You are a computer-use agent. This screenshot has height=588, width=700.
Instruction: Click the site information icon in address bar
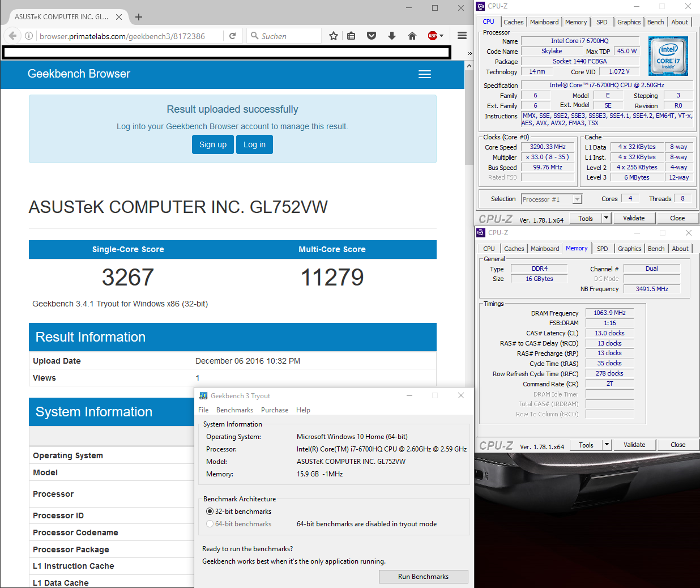28,36
